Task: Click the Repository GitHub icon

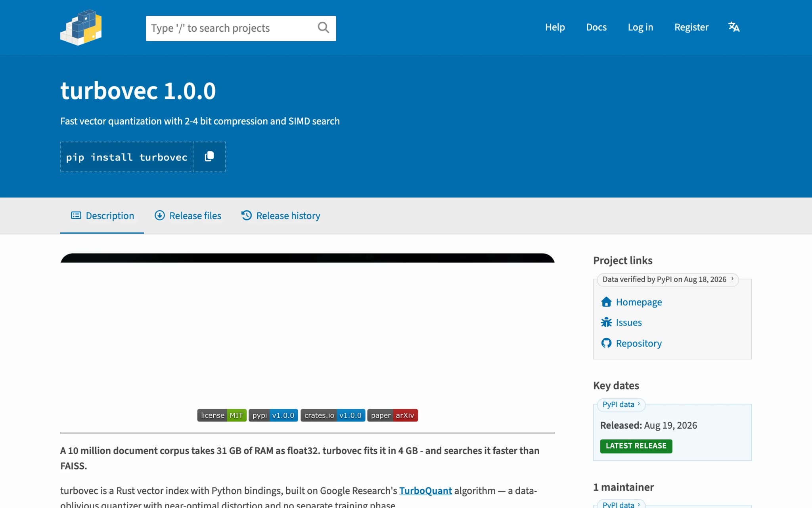Action: [x=606, y=343]
